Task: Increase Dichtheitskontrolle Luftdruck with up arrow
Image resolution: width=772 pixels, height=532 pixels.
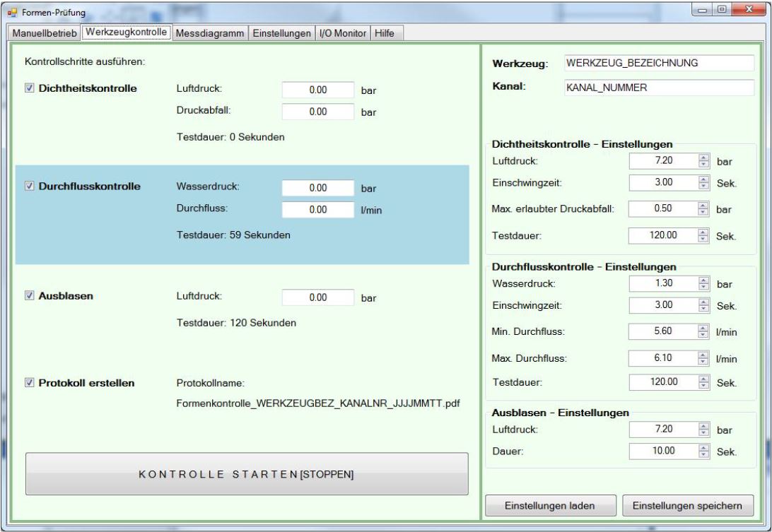Action: (703, 158)
